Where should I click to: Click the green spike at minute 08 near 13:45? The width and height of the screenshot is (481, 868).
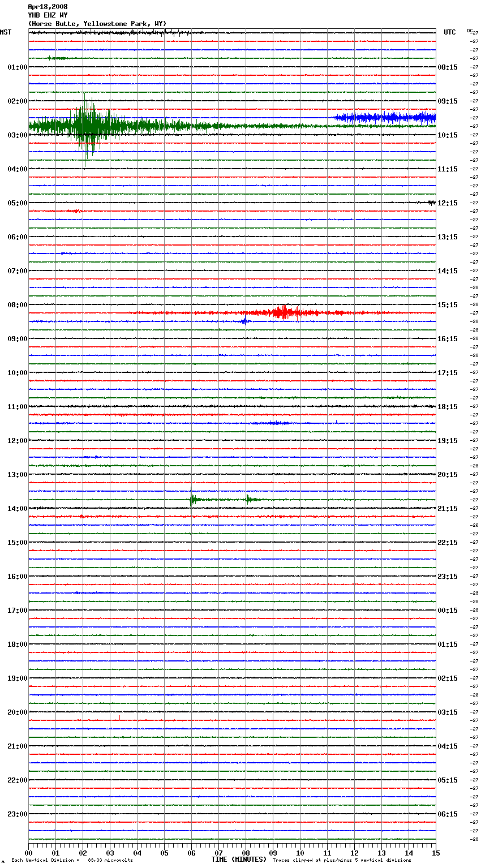[x=248, y=499]
